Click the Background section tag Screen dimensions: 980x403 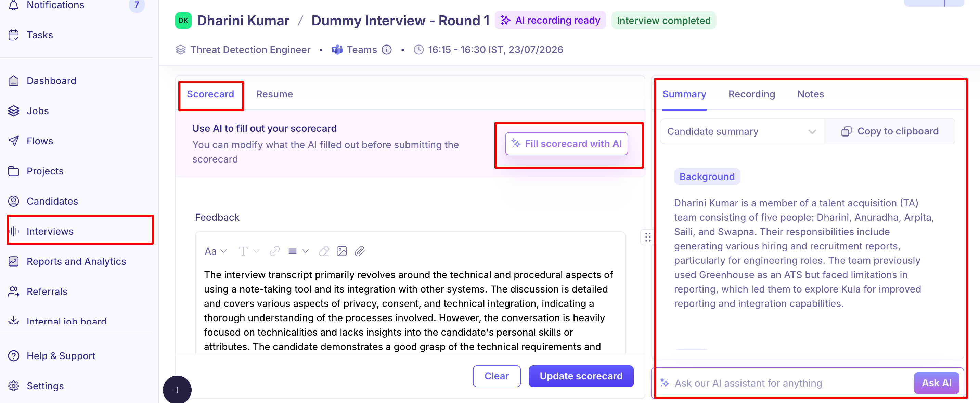[707, 177]
